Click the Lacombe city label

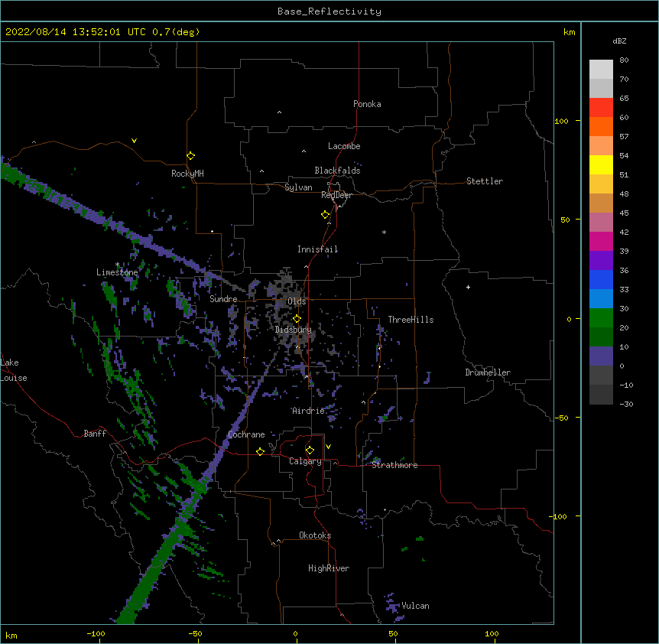coord(344,146)
